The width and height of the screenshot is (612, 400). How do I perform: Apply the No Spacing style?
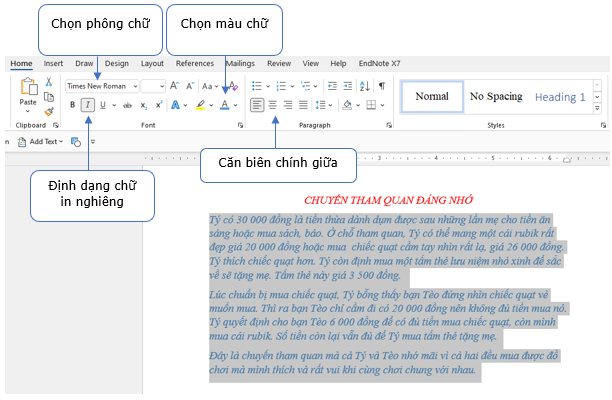click(496, 96)
